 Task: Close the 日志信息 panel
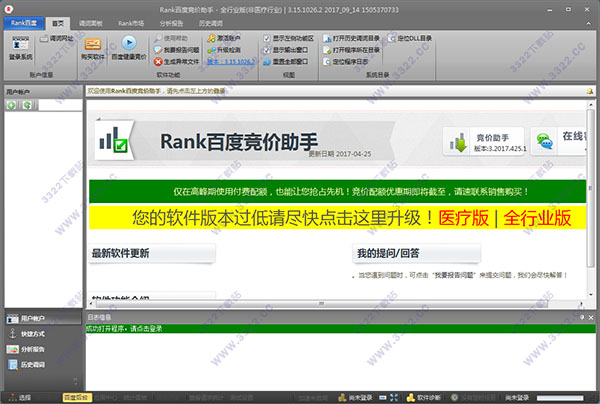click(591, 317)
